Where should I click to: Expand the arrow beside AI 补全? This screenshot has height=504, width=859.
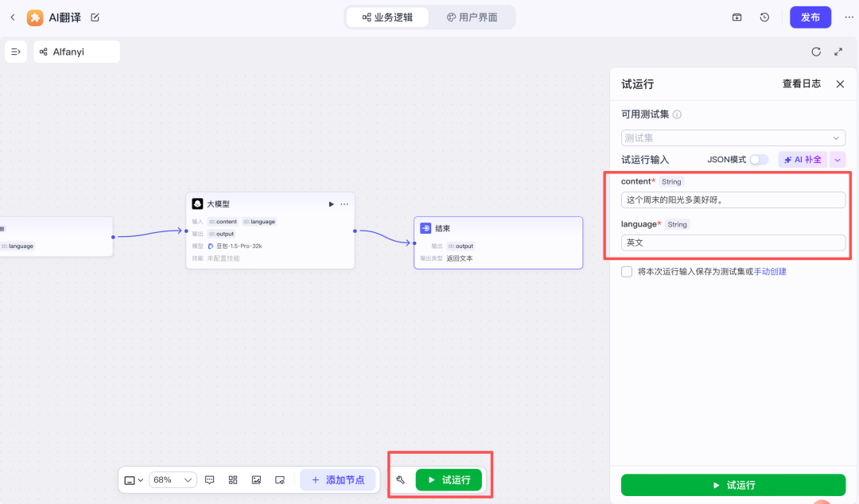pos(837,160)
